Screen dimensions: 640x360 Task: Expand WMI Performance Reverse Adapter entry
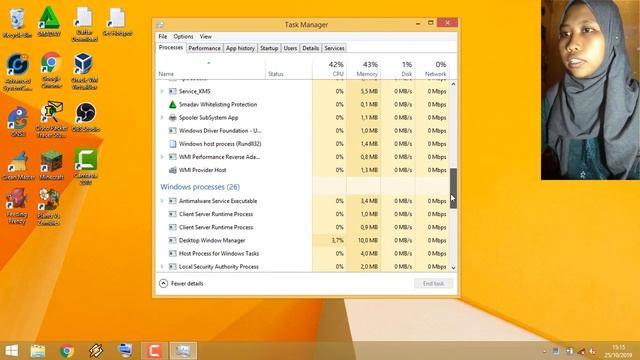[162, 157]
